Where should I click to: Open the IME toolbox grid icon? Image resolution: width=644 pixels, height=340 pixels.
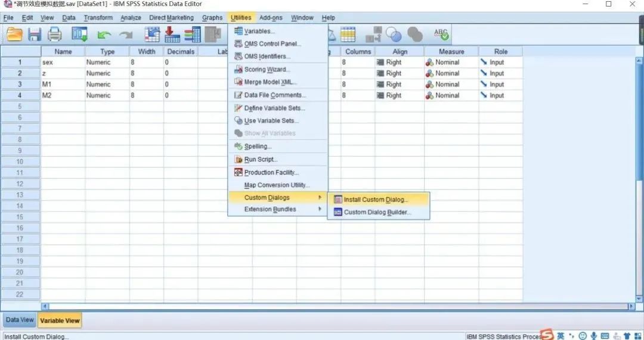point(638,336)
